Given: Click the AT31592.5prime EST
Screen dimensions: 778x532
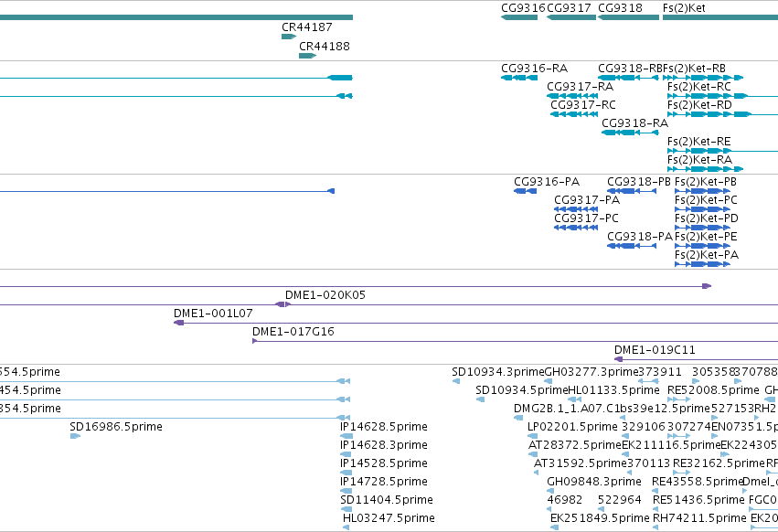Looking at the screenshot, I should point(536,473).
